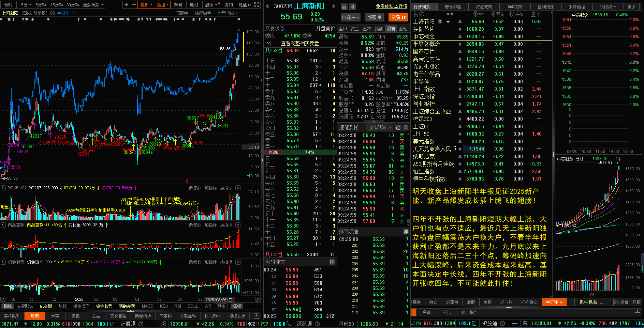Click export icon right of 模拟交易 tab

257,316
